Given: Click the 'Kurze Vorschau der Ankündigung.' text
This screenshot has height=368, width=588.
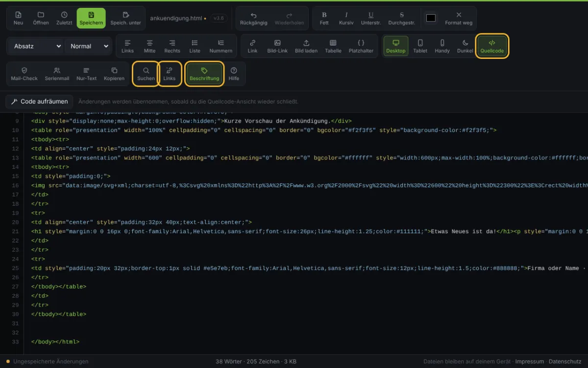Looking at the screenshot, I should tap(277, 121).
